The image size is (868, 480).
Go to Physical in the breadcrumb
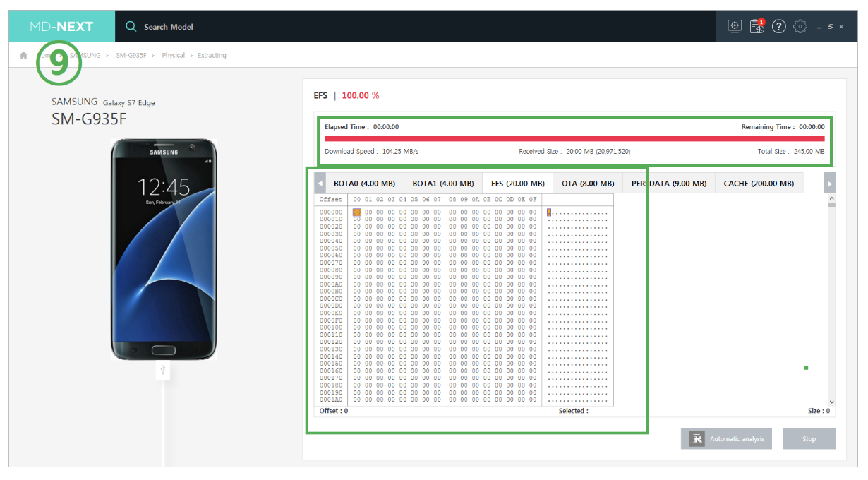coord(173,55)
